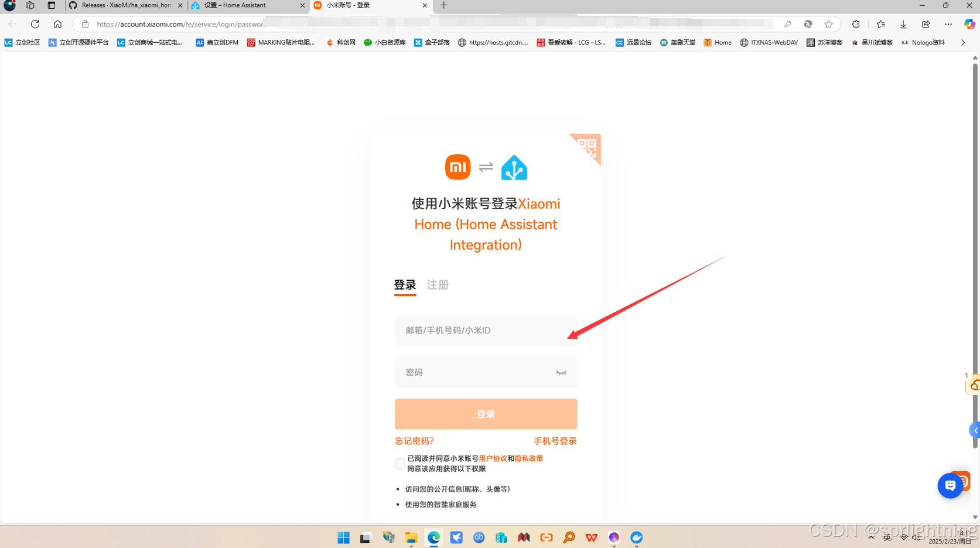
Task: Refresh the current page
Action: click(x=35, y=24)
